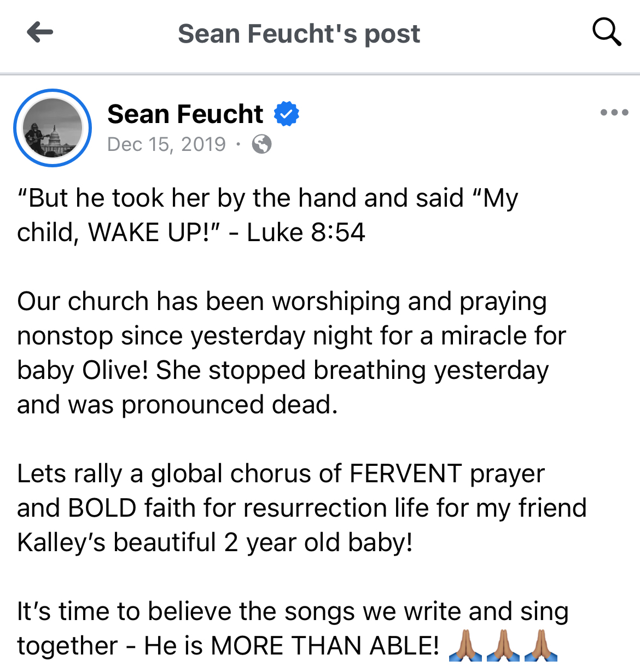Screen dimensions: 640x672
Task: Open search with the magnifying glass
Action: pos(607,32)
